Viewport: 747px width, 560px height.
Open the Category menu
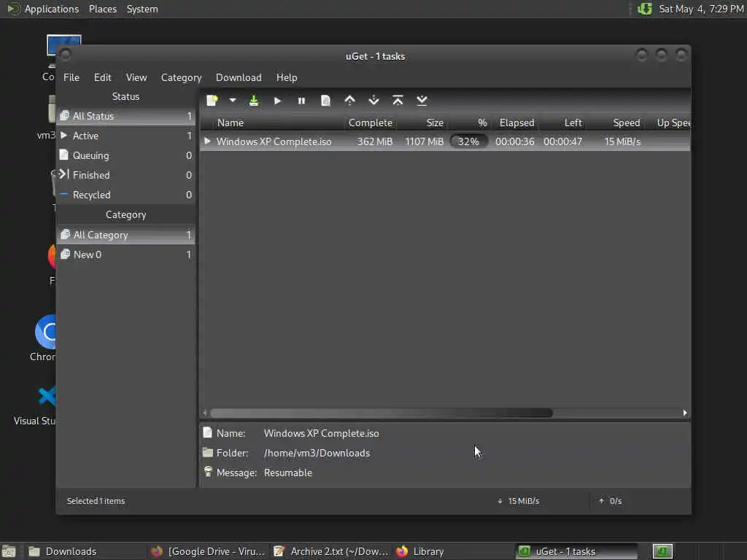(x=181, y=77)
